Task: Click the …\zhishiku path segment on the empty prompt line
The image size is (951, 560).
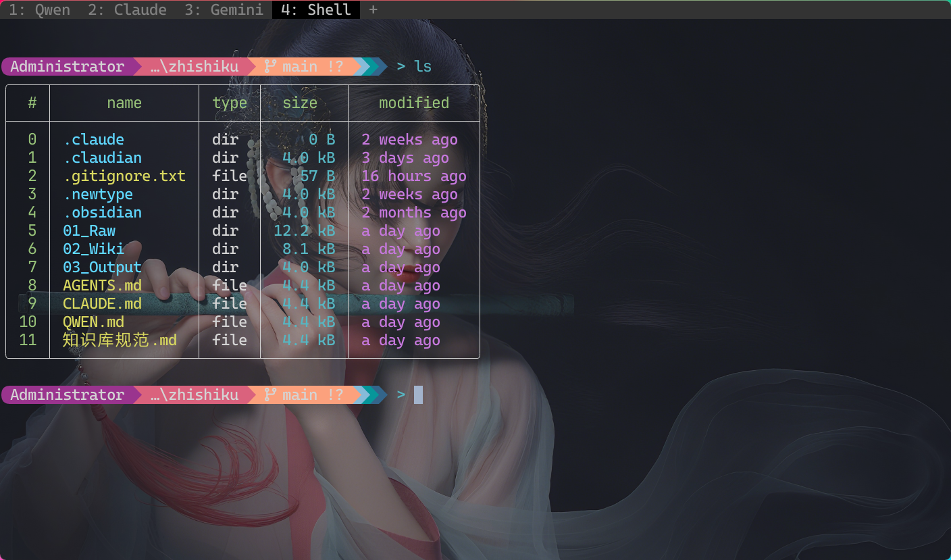Action: tap(195, 394)
